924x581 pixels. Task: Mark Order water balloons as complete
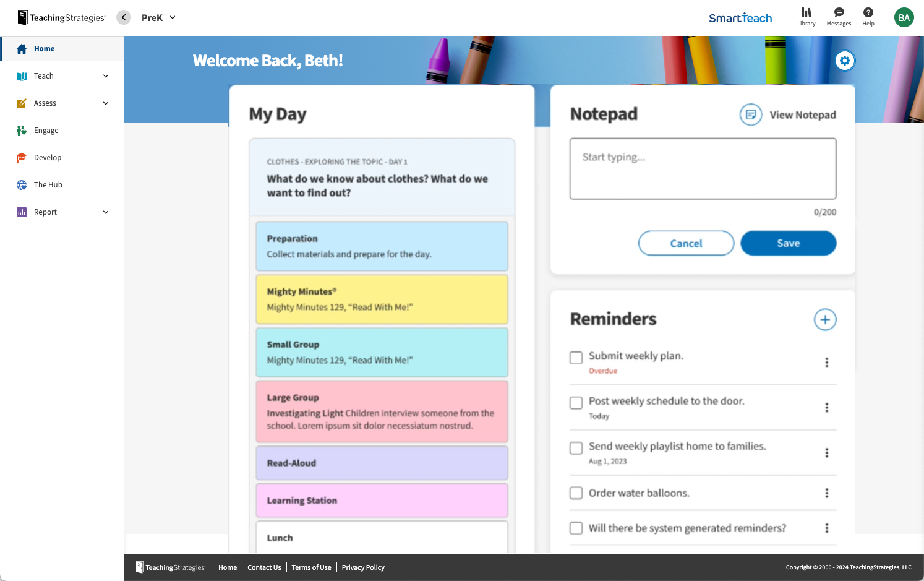tap(576, 493)
